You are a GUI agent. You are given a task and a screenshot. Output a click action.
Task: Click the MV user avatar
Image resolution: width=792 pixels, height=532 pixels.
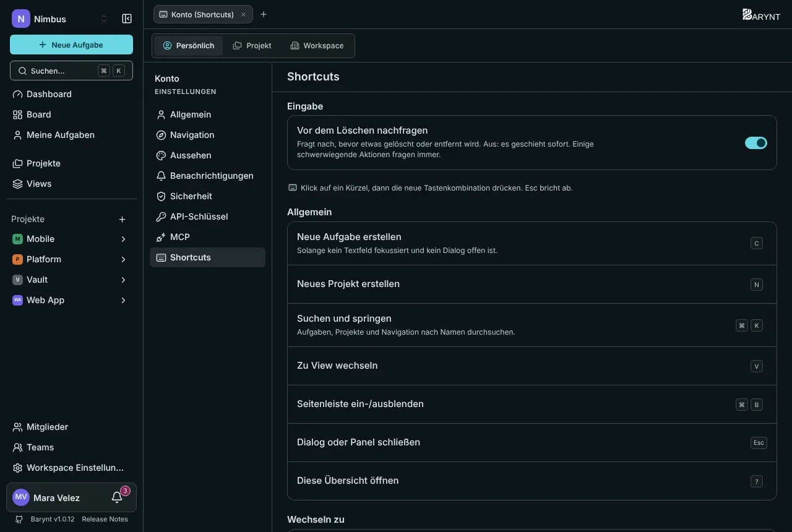pos(21,497)
